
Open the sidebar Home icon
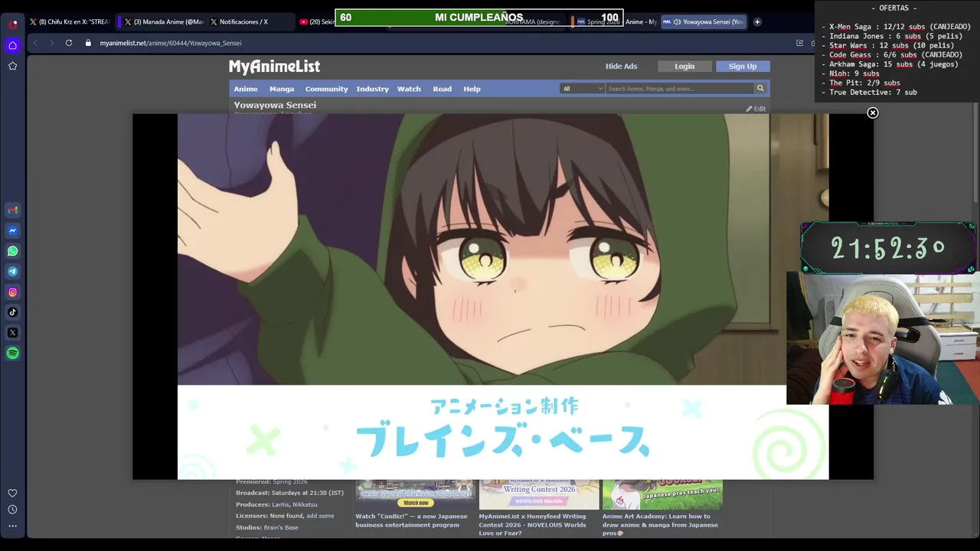pos(13,46)
